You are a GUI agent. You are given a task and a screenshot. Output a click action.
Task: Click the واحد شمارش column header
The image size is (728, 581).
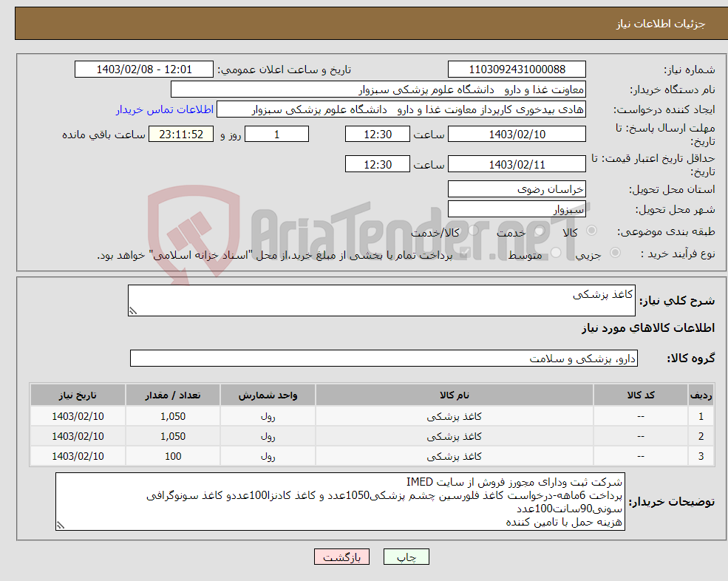268,395
